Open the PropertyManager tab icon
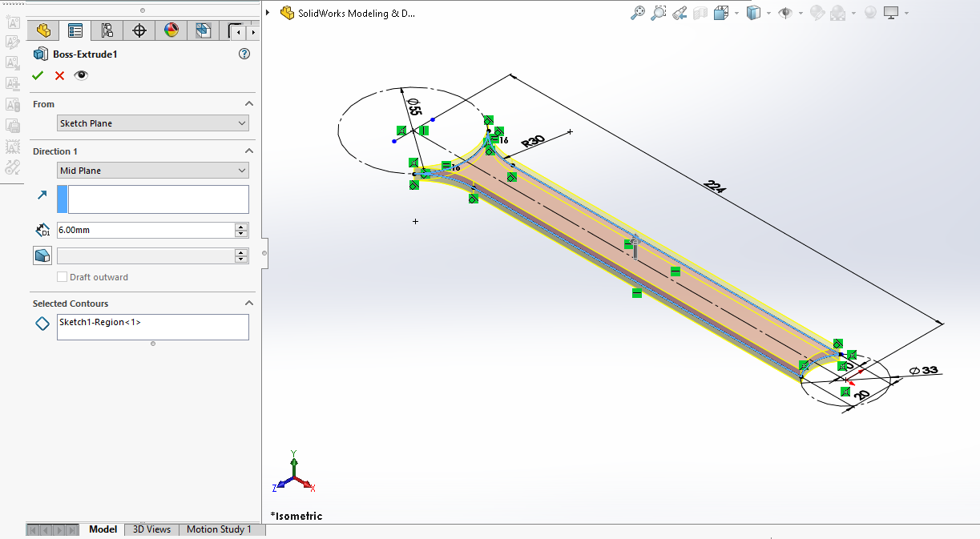This screenshot has width=980, height=539. pos(75,31)
